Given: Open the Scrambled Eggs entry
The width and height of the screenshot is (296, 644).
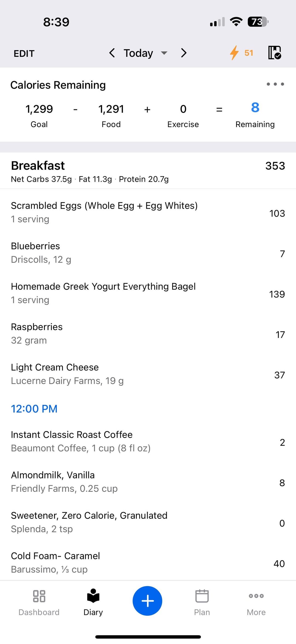Looking at the screenshot, I should click(x=148, y=212).
